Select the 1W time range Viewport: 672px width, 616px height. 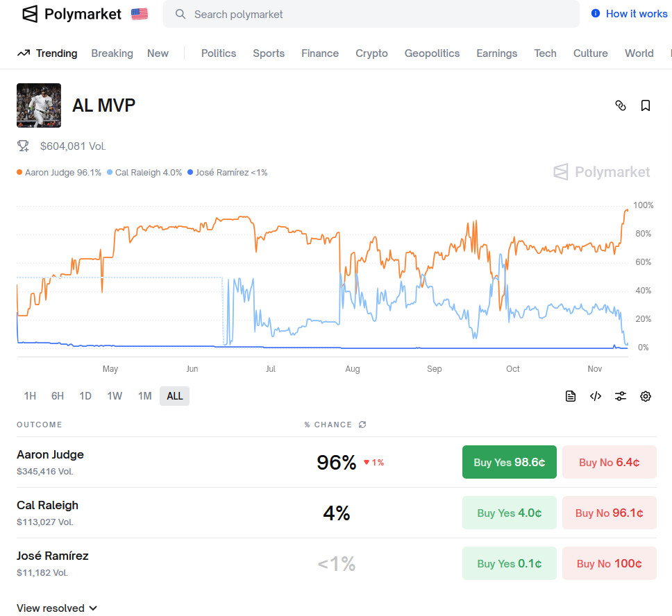pyautogui.click(x=115, y=396)
